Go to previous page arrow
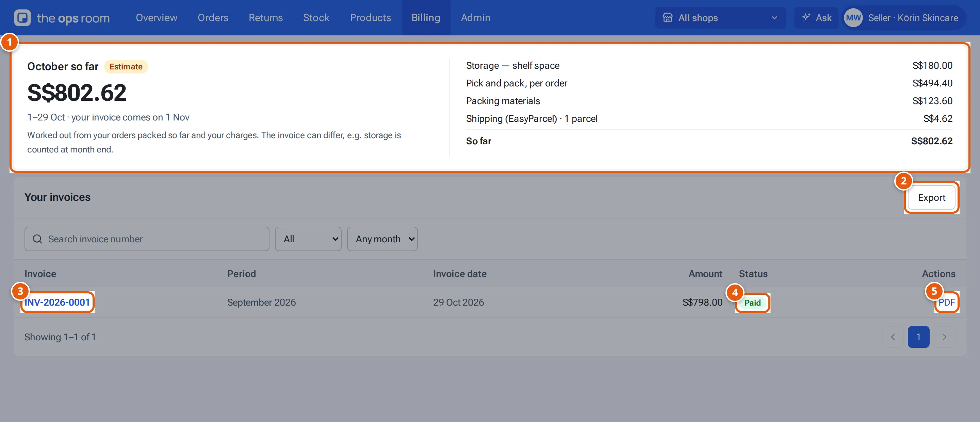The height and width of the screenshot is (422, 980). coord(893,337)
